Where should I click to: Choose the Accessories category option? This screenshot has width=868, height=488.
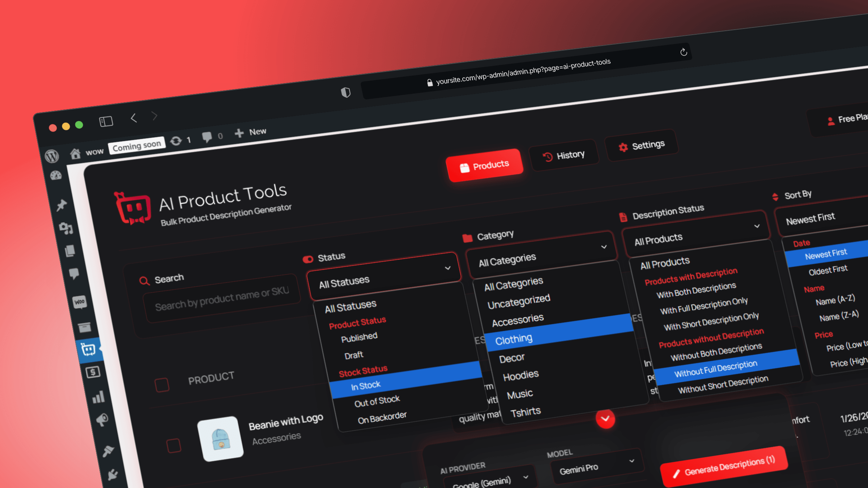[x=518, y=320]
